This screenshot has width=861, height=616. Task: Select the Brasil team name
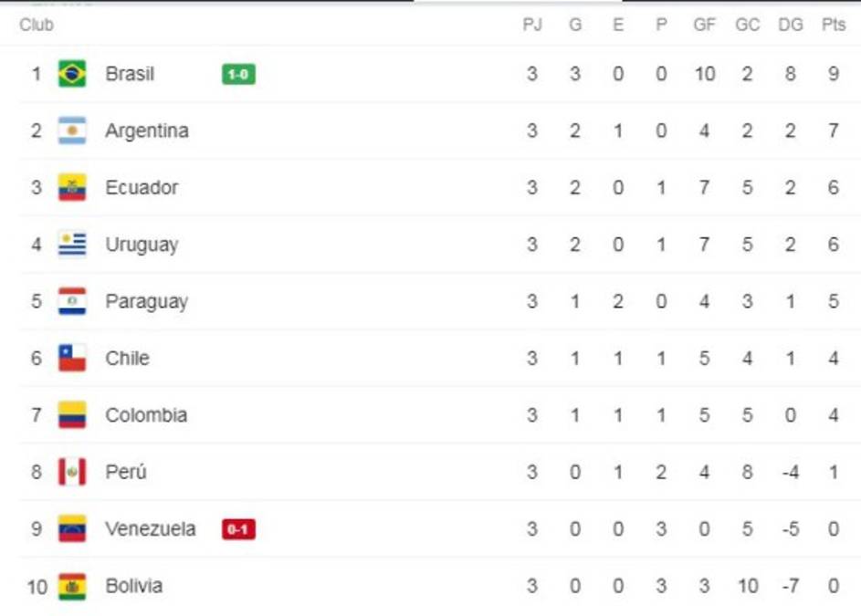(x=130, y=73)
